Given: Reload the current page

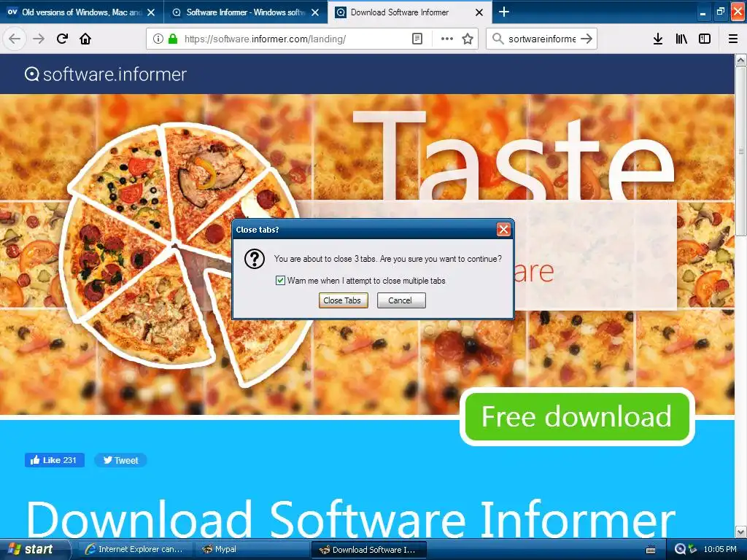Looking at the screenshot, I should tap(62, 39).
